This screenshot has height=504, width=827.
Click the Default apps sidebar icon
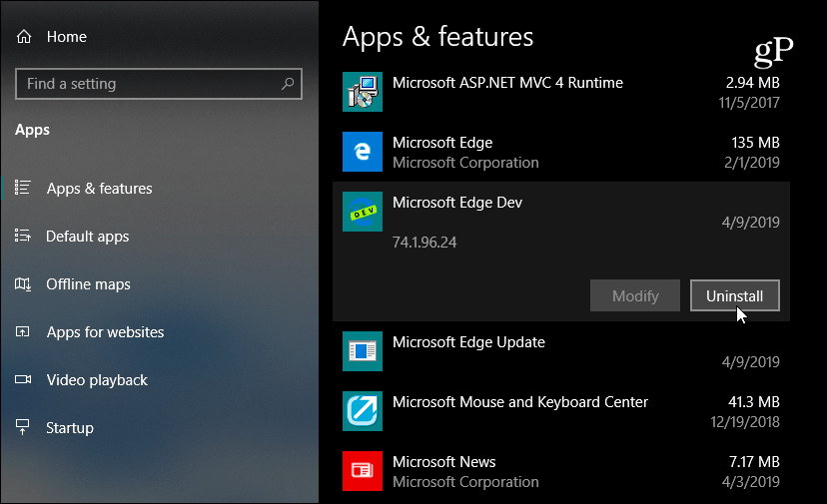22,236
